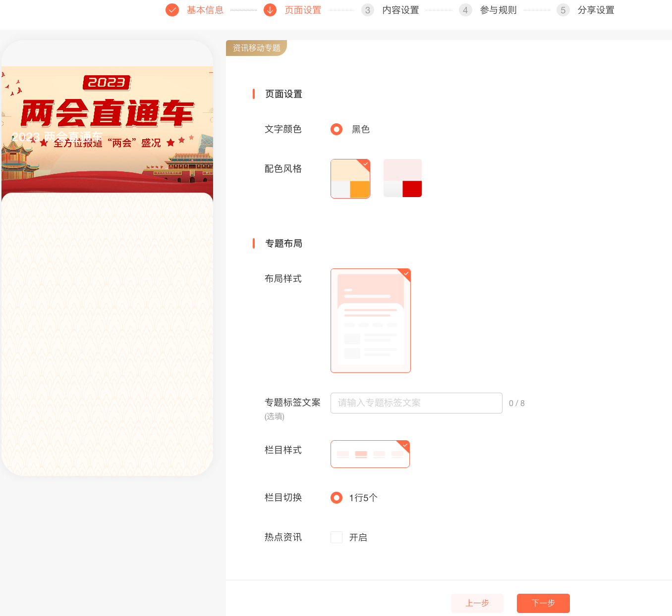Select the 栏目样式 column style thumbnail
This screenshot has height=616, width=672.
point(370,454)
